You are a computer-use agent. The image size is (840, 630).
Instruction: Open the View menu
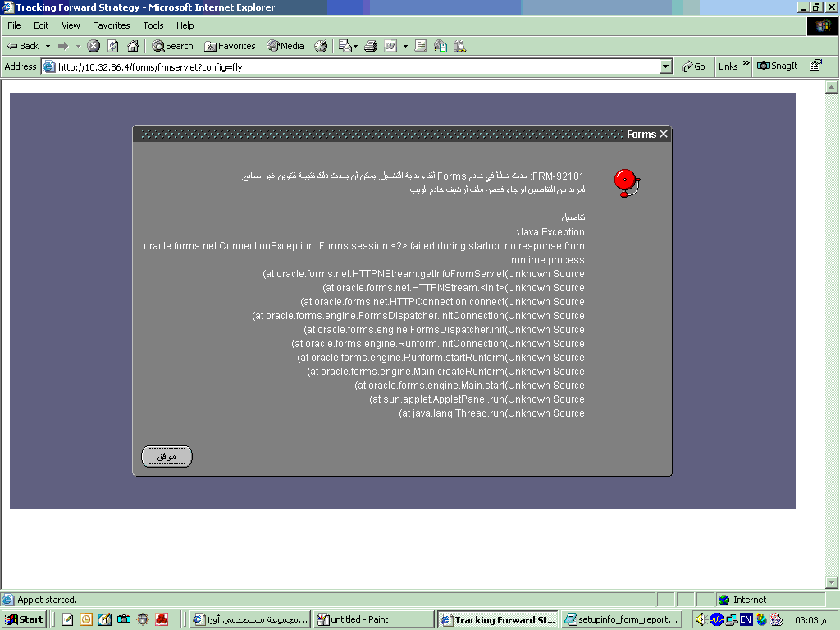click(x=71, y=25)
